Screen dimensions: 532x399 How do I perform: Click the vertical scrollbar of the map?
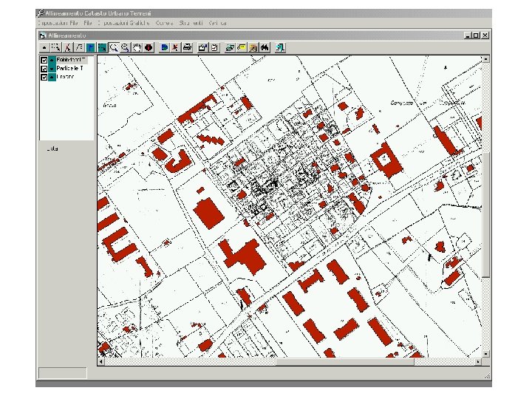[x=485, y=214]
